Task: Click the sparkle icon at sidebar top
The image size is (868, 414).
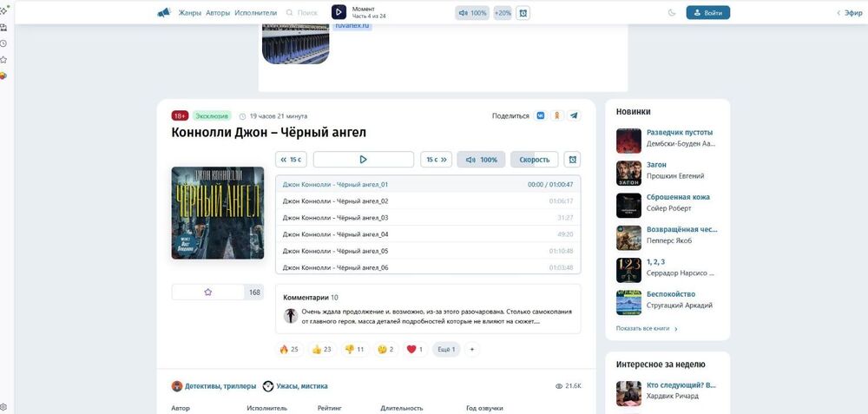Action: click(3, 10)
